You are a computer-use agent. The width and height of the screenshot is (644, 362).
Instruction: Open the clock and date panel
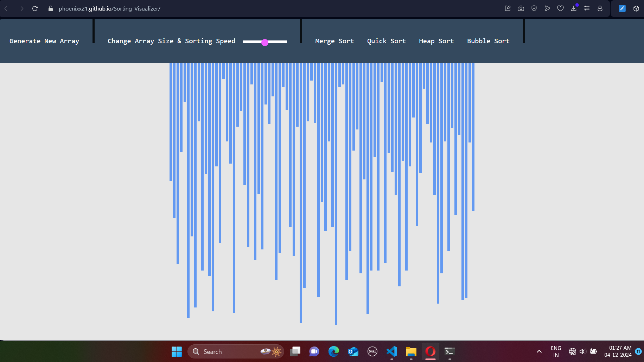click(618, 351)
